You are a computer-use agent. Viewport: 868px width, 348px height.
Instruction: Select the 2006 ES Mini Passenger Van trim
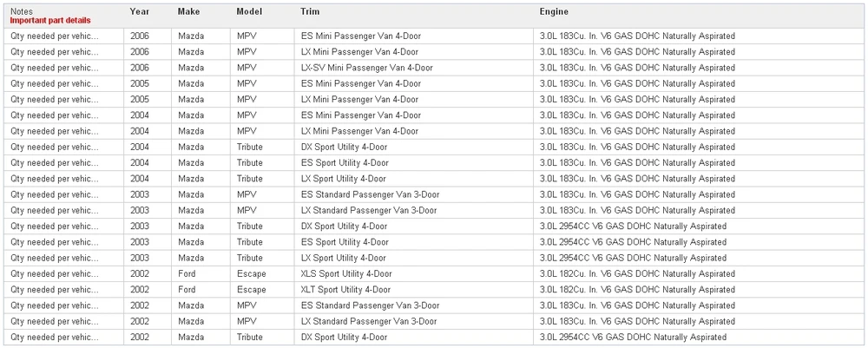(x=361, y=36)
